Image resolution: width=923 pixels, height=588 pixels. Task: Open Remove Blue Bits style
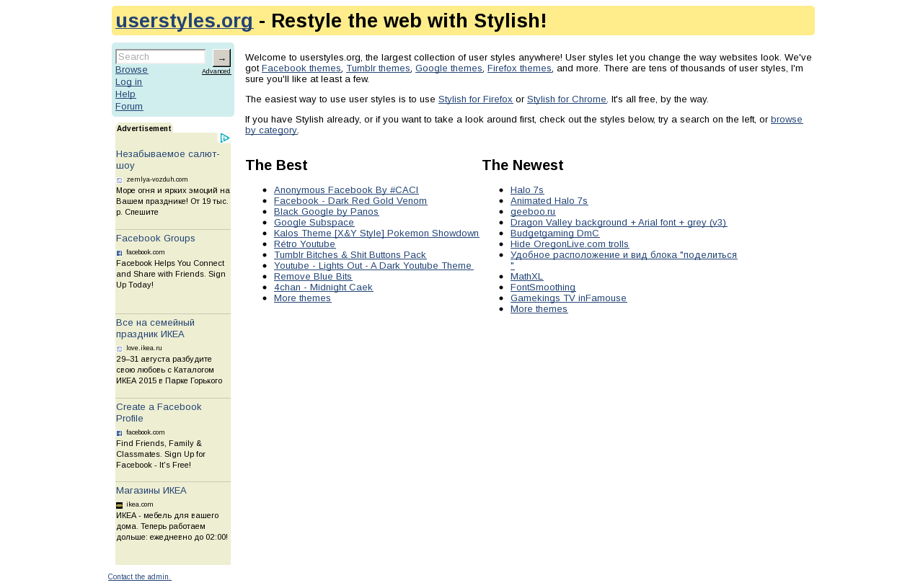[313, 277]
